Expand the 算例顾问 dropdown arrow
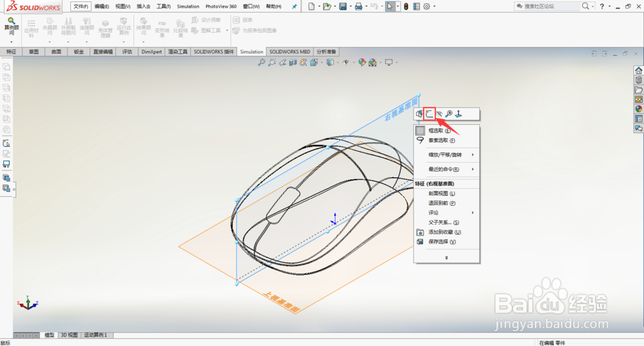 pos(12,42)
